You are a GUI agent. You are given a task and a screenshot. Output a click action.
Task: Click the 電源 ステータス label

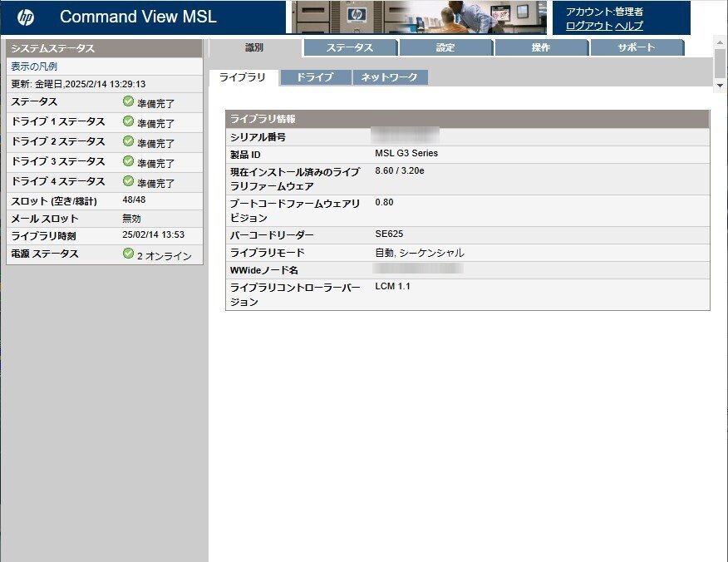[45, 254]
